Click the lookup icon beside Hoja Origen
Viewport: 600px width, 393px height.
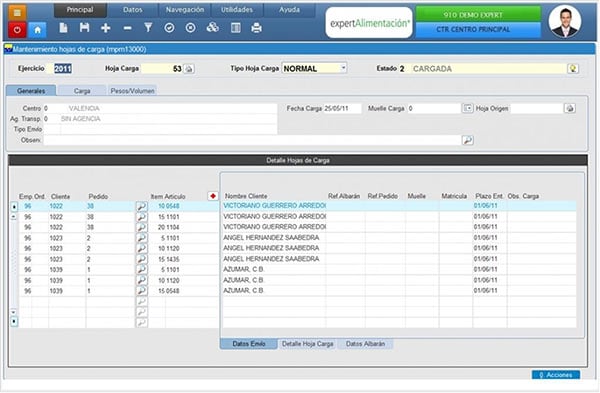click(570, 108)
